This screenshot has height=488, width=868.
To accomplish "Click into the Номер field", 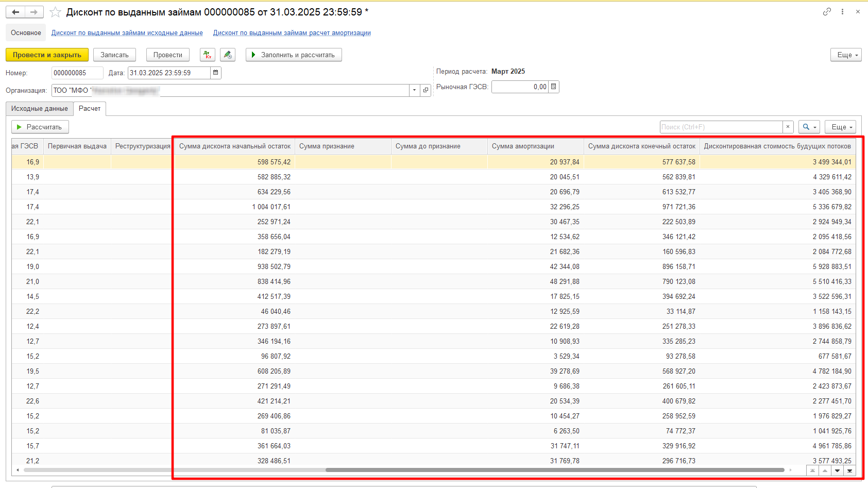I will click(77, 73).
